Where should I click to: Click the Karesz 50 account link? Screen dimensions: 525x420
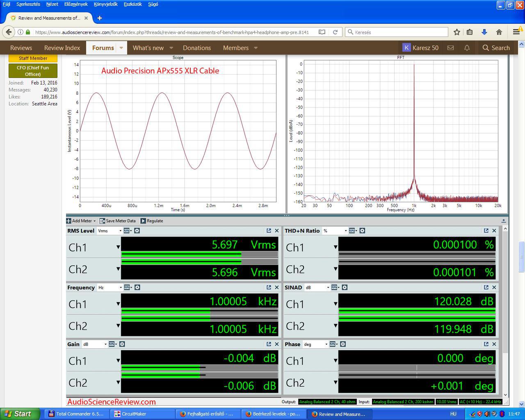click(420, 48)
